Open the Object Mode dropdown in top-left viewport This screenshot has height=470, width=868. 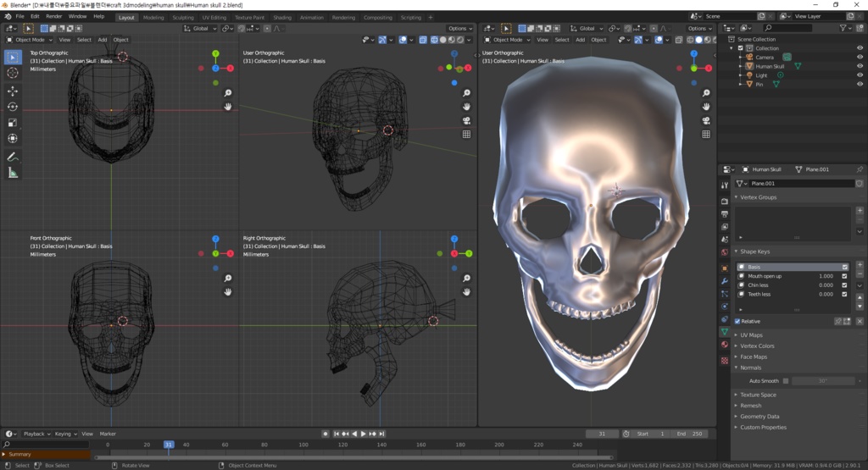tap(30, 40)
